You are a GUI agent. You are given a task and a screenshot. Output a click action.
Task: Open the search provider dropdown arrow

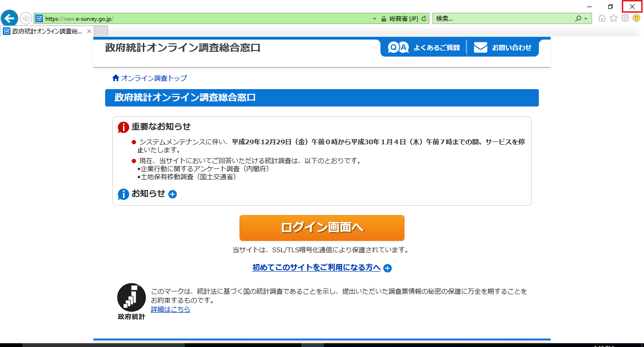[x=586, y=19]
